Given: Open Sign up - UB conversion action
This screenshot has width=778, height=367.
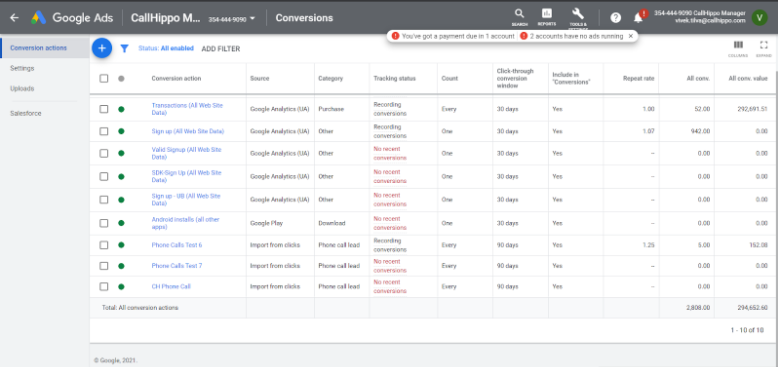Looking at the screenshot, I should coord(186,199).
